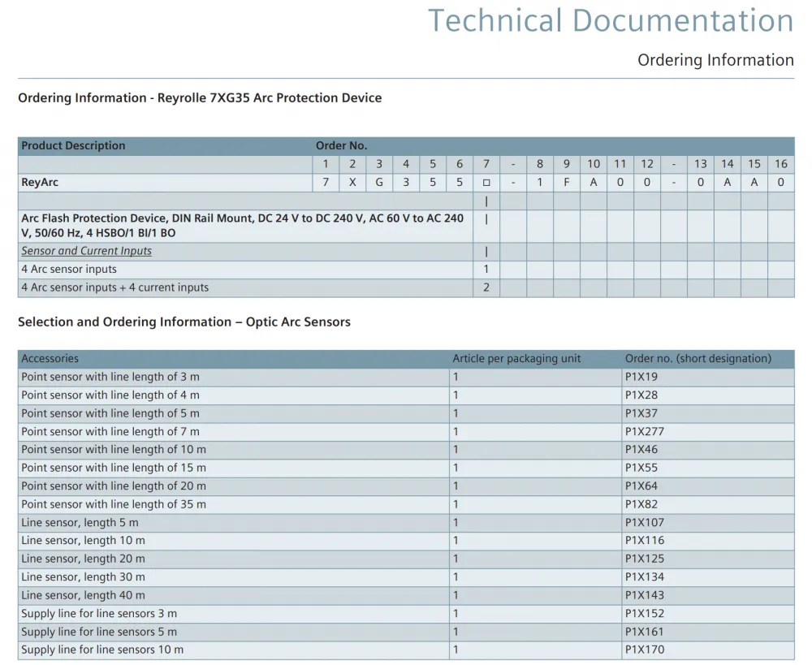Click order number 'P1X19'
This screenshot has width=812, height=665.
(x=641, y=377)
